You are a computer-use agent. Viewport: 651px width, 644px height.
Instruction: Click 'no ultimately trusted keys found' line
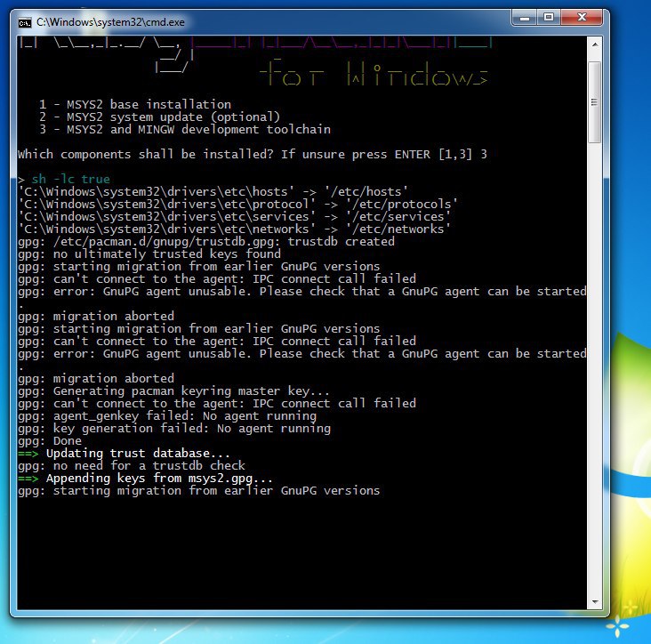click(x=149, y=254)
